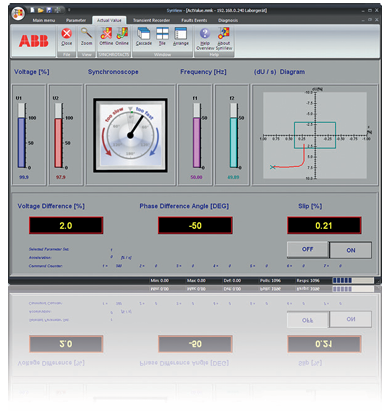Open the Diagnosis tab
Viewport: 386px width, 411px height.
click(228, 20)
